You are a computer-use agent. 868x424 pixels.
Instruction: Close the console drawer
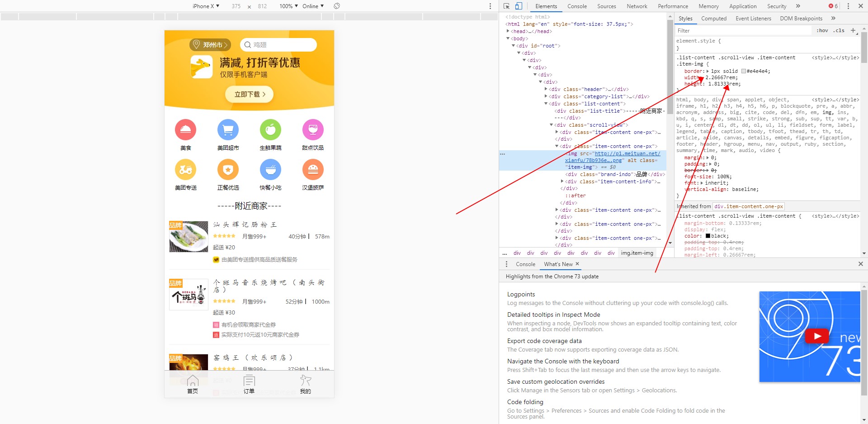coord(861,264)
